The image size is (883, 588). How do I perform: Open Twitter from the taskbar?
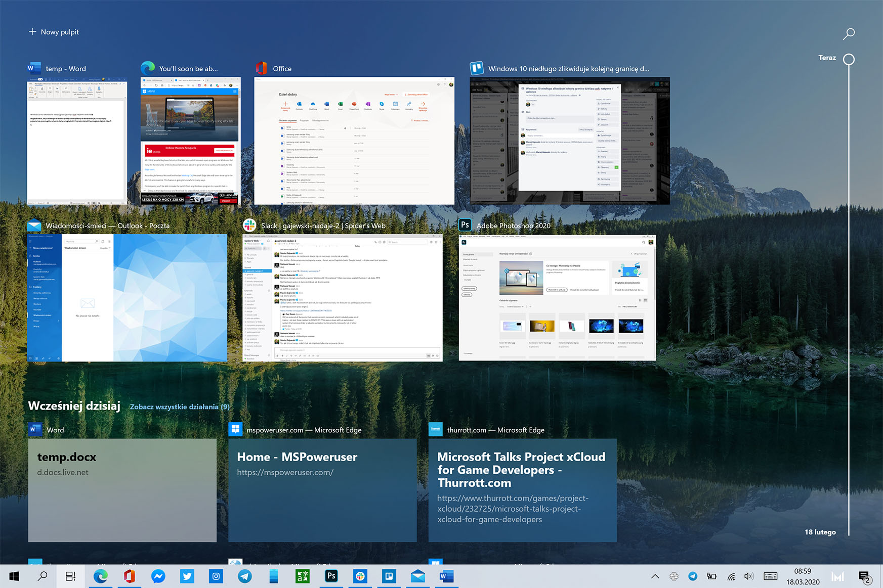tap(187, 576)
